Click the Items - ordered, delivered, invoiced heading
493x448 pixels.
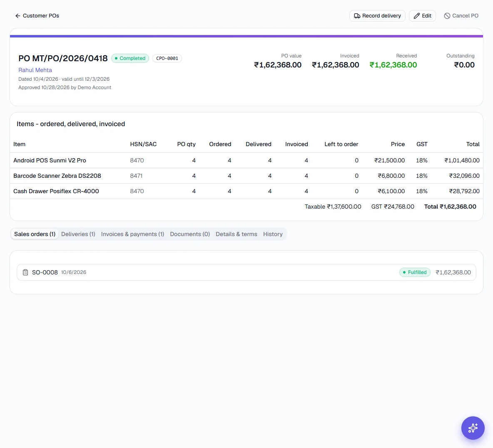(x=71, y=124)
